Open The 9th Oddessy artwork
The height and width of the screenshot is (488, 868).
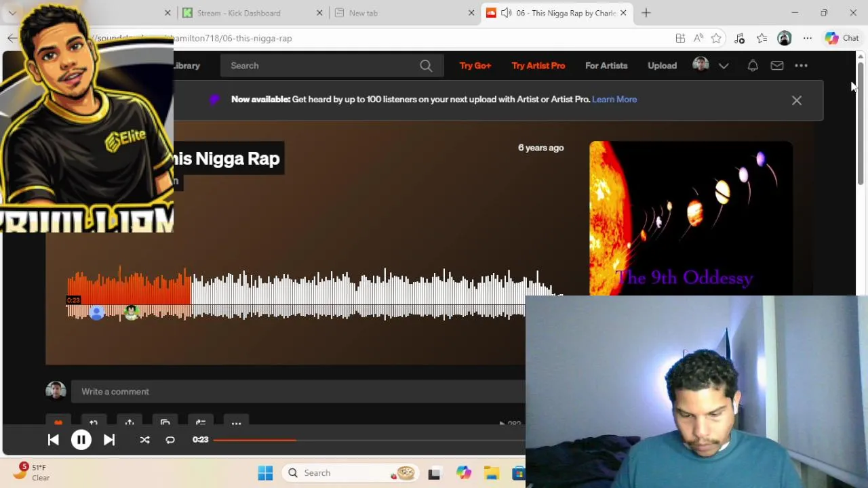(691, 218)
